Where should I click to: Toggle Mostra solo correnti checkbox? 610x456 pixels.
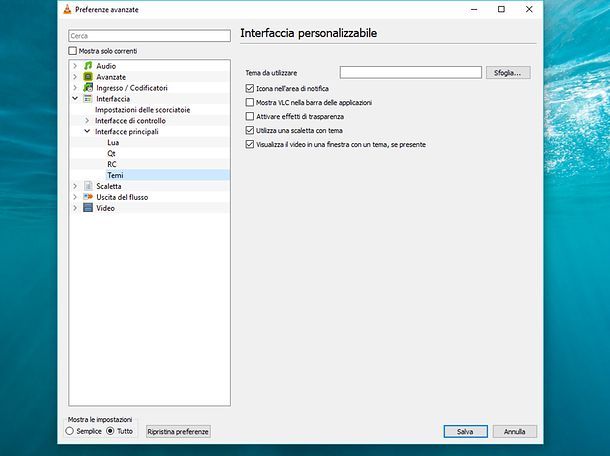[72, 51]
